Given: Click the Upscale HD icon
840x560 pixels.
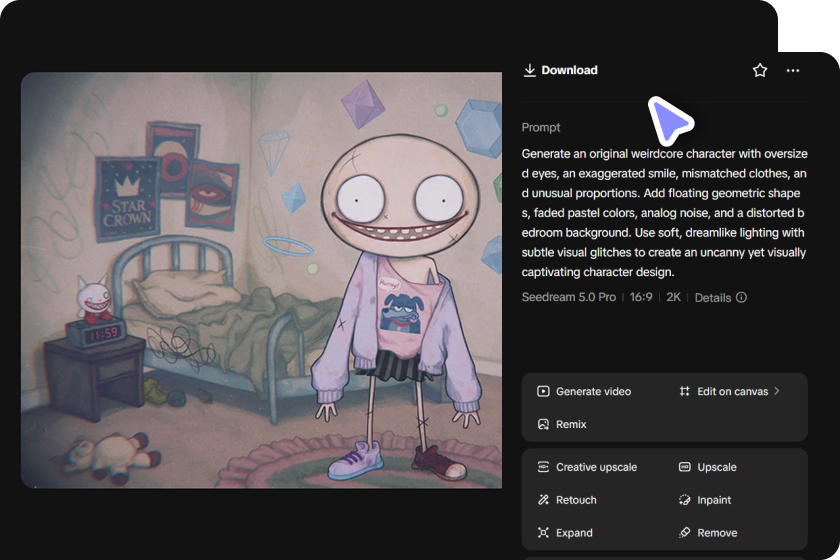Looking at the screenshot, I should click(684, 467).
